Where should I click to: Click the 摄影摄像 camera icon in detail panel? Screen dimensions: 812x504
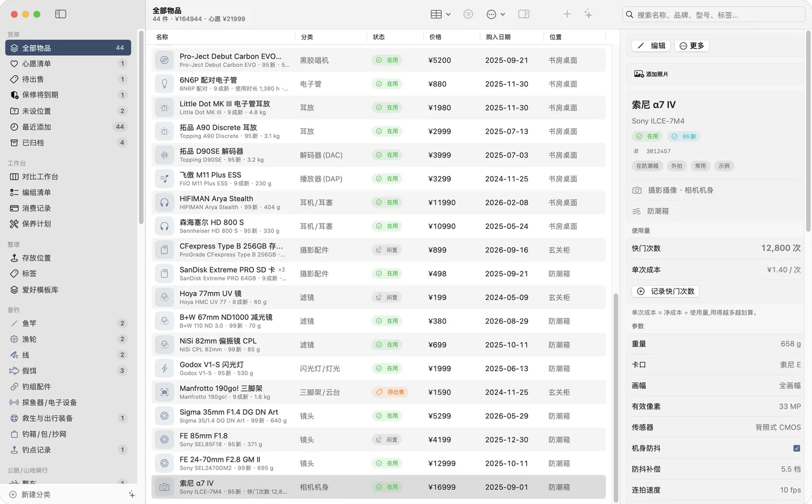[x=637, y=190]
